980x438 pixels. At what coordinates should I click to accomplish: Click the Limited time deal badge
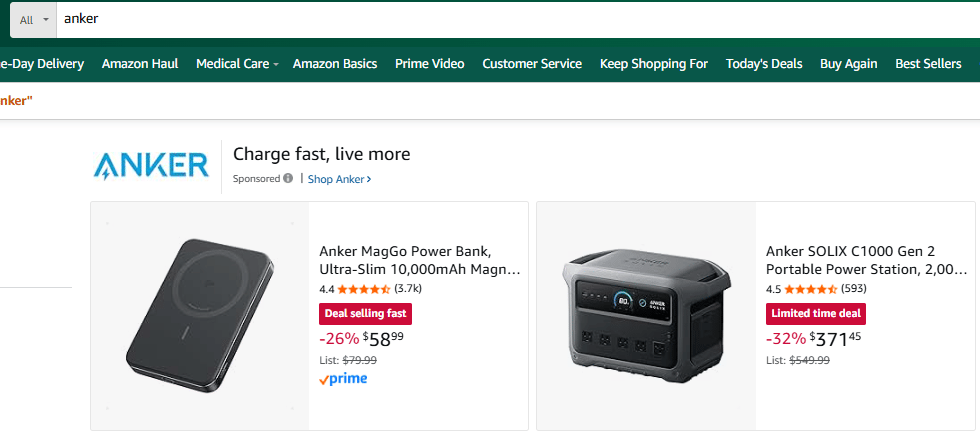816,313
